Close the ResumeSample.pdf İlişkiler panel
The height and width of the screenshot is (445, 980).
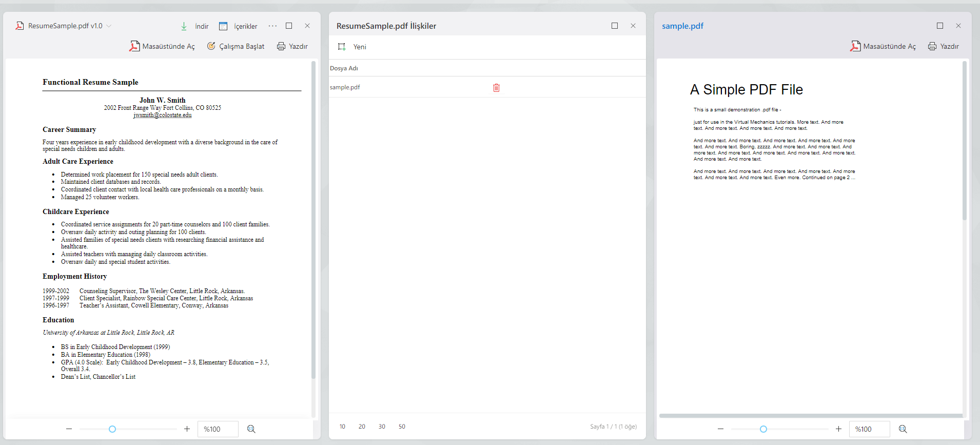tap(633, 26)
